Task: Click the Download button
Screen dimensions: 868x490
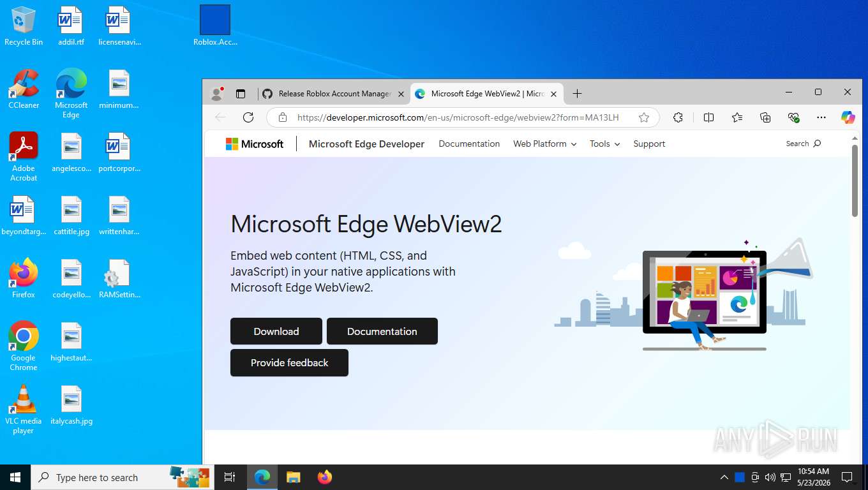Action: coord(276,331)
